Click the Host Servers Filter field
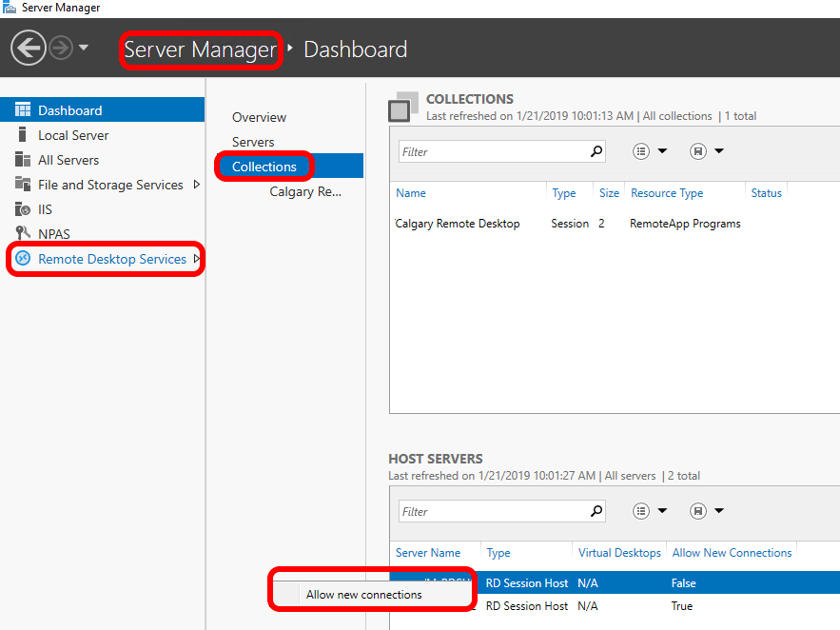 click(x=492, y=511)
